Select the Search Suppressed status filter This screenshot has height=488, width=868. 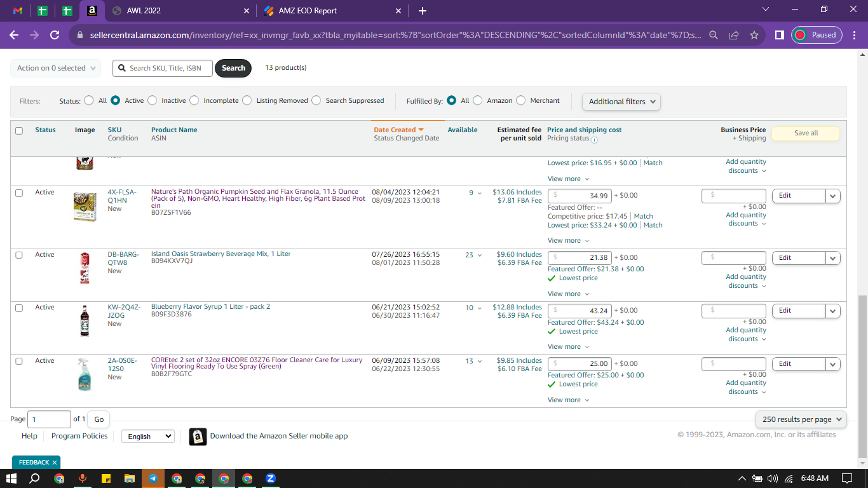316,100
